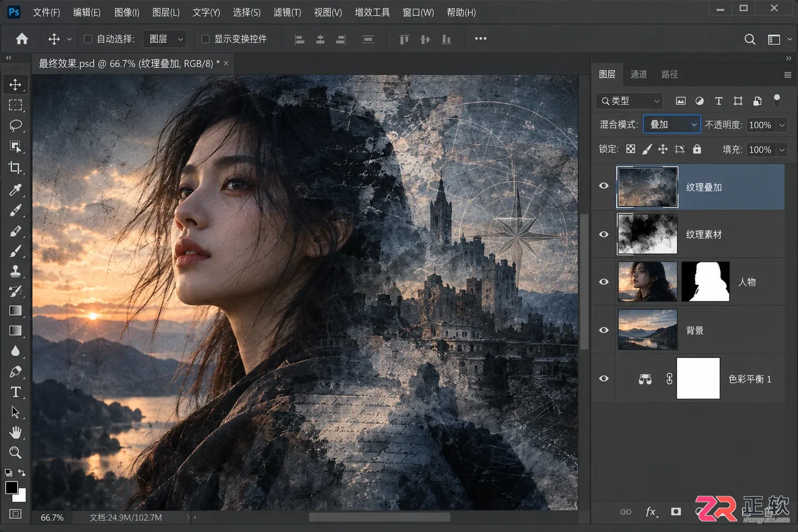Screen dimensions: 798x532
Task: Enable the 自动选择 checkbox
Action: coord(88,39)
